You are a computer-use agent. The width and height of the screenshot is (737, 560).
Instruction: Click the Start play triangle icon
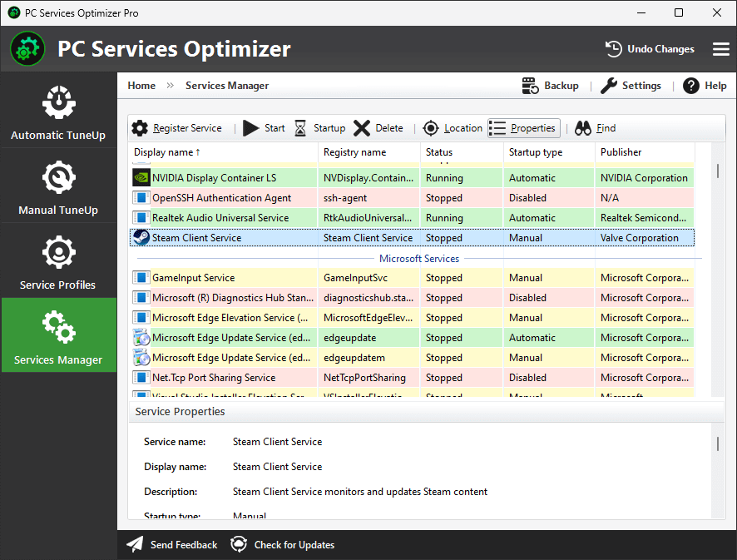point(250,128)
